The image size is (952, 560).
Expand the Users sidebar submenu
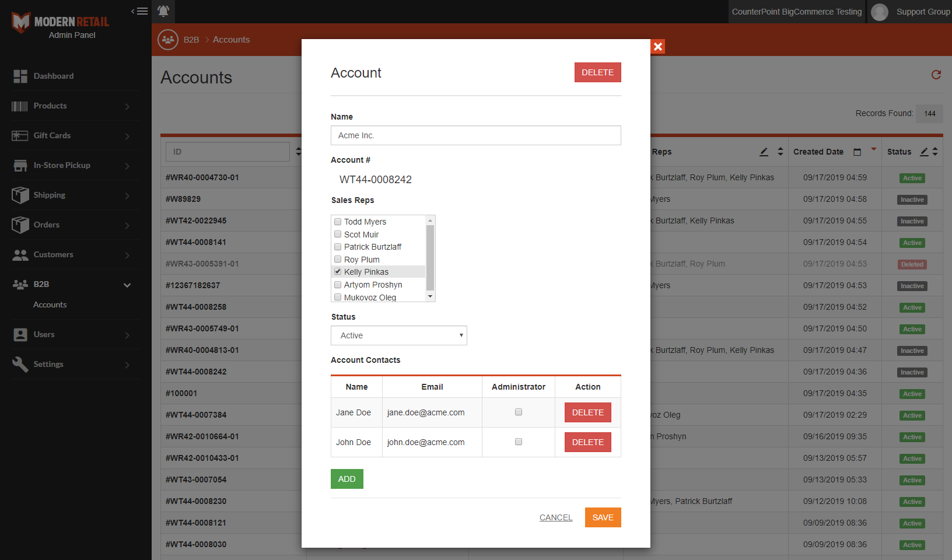pos(127,335)
